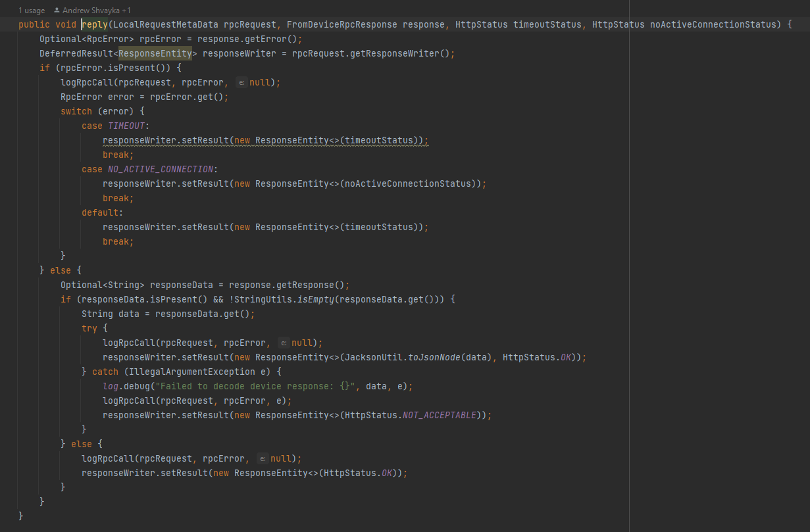This screenshot has width=810, height=532.
Task: Click 'IllegalArgumentException' exception type
Action: [192, 372]
